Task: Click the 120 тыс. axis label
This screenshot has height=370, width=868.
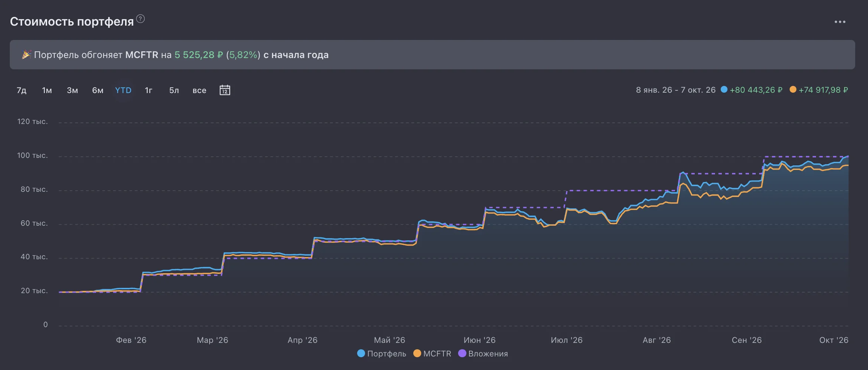Action: point(32,122)
